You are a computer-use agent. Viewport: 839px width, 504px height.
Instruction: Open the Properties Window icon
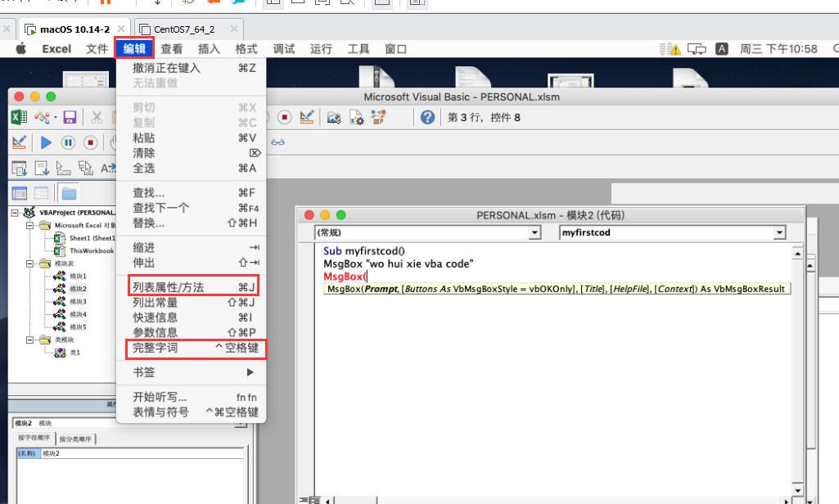tap(356, 117)
